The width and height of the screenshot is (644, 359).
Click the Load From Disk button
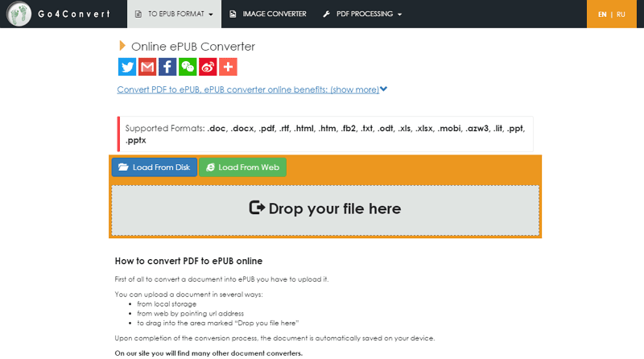click(155, 167)
